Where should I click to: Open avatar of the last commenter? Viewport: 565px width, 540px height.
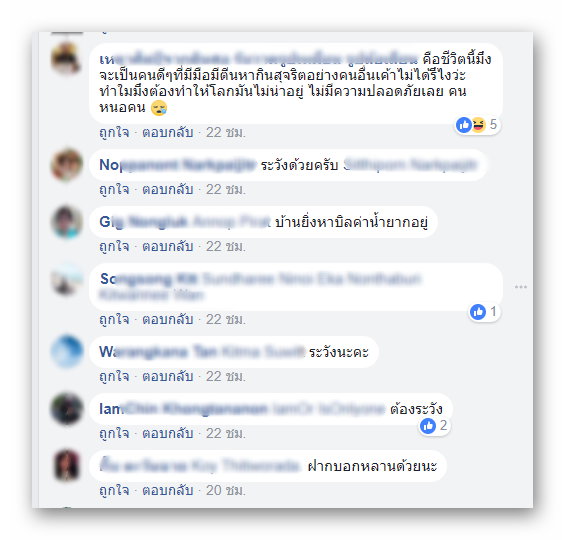pos(67,465)
